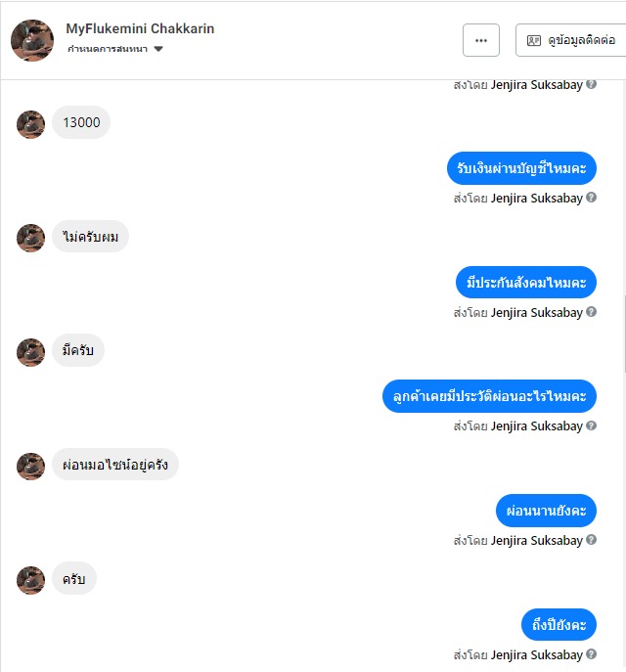Click the help icon beside the topmost Jenjira Suksabay label

[592, 84]
